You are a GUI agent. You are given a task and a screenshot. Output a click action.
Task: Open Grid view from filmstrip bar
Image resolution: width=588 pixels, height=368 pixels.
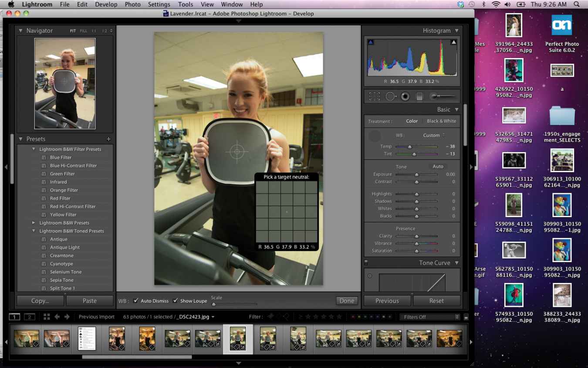(47, 317)
